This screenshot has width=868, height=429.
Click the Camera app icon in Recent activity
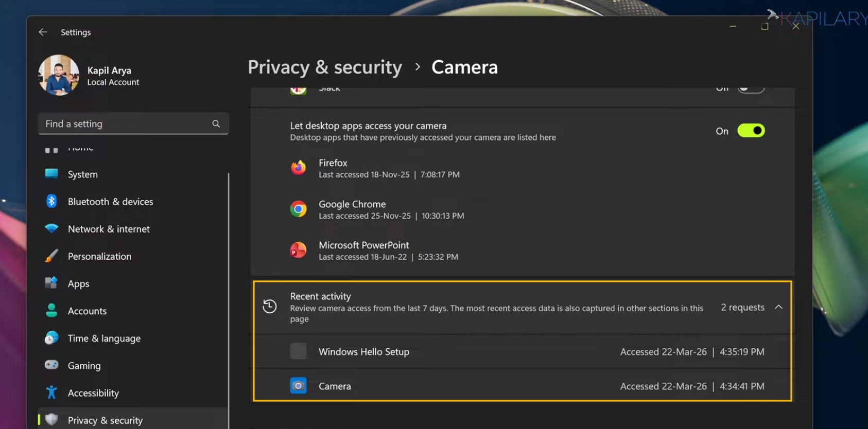[298, 386]
